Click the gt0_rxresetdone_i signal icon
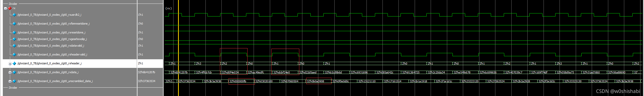The height and width of the screenshot is (96, 644). (x=14, y=32)
